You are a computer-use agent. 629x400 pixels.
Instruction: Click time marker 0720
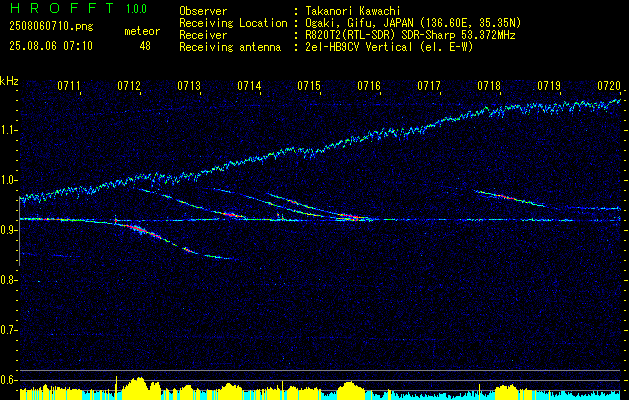pyautogui.click(x=609, y=85)
